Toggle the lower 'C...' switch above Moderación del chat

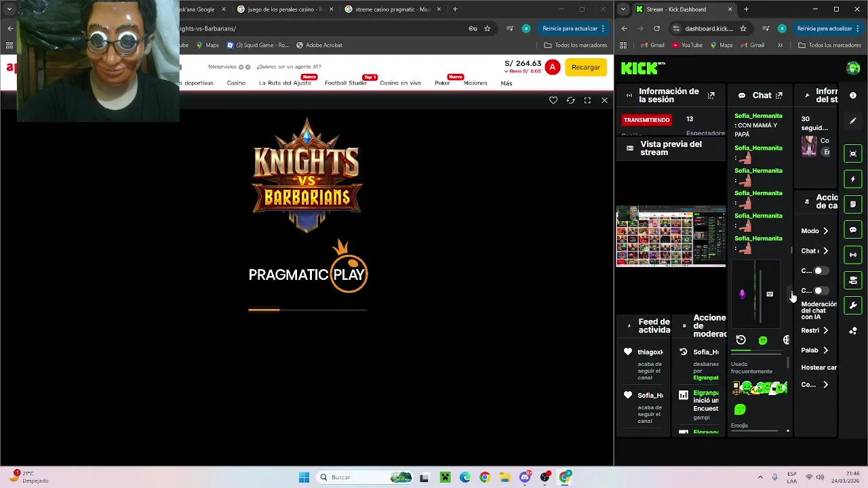[820, 290]
